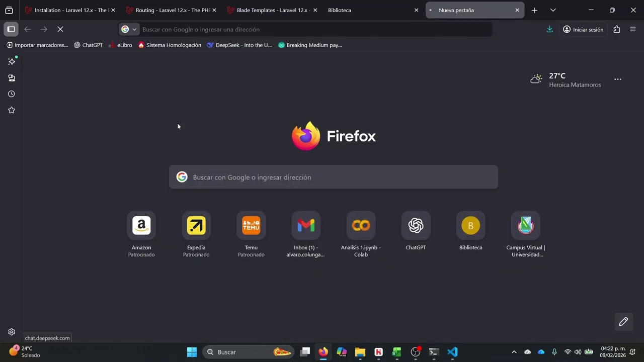Open Task View in taskbar
This screenshot has width=644, height=362.
point(305,352)
